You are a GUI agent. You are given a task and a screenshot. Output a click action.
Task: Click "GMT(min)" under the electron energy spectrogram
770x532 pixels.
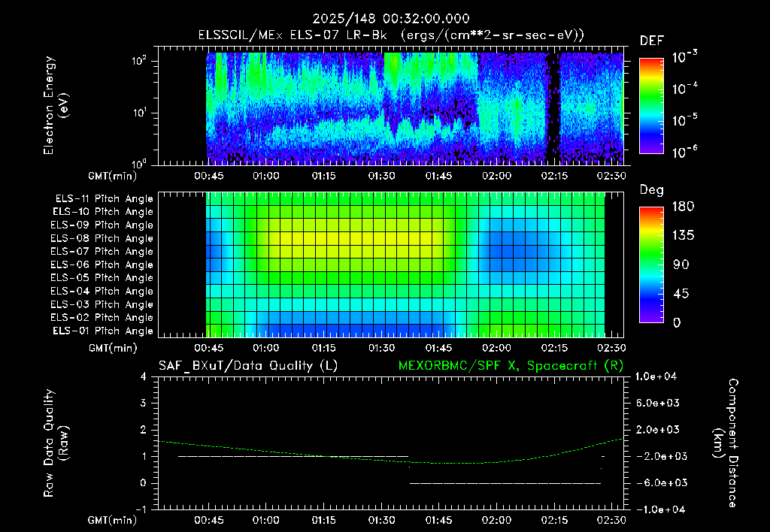coord(113,176)
